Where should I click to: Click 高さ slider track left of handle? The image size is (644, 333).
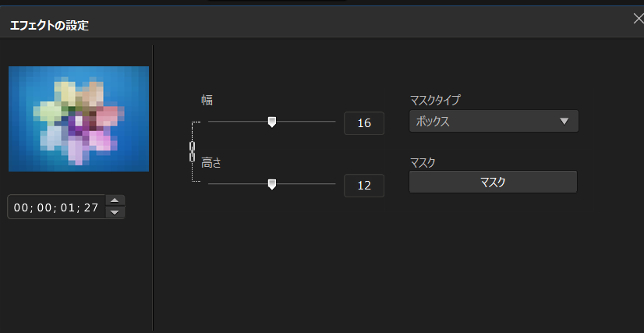(x=238, y=184)
